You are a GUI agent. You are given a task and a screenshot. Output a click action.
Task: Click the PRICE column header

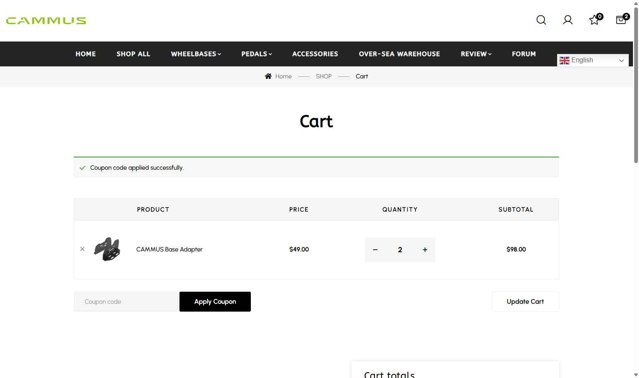299,209
